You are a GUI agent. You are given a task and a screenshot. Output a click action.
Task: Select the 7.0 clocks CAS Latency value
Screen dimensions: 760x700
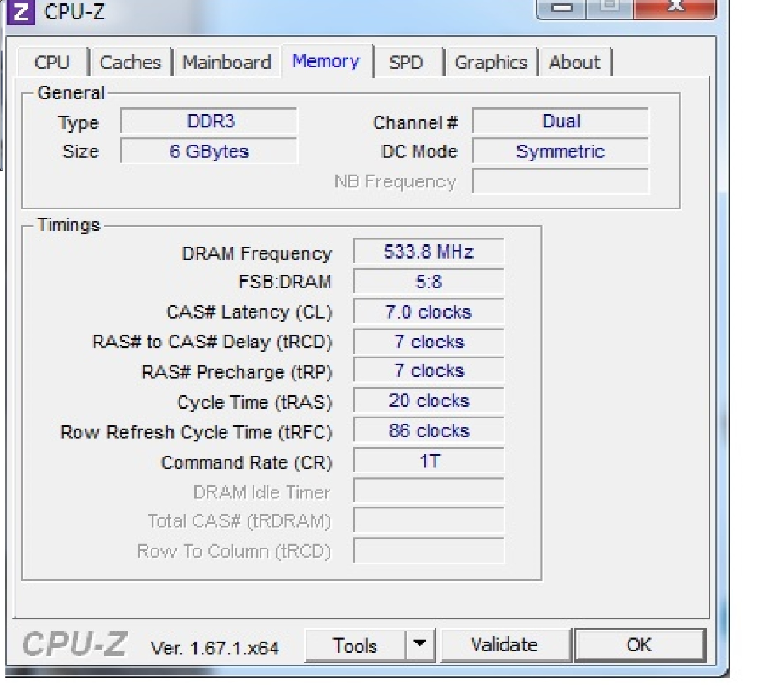pos(429,312)
